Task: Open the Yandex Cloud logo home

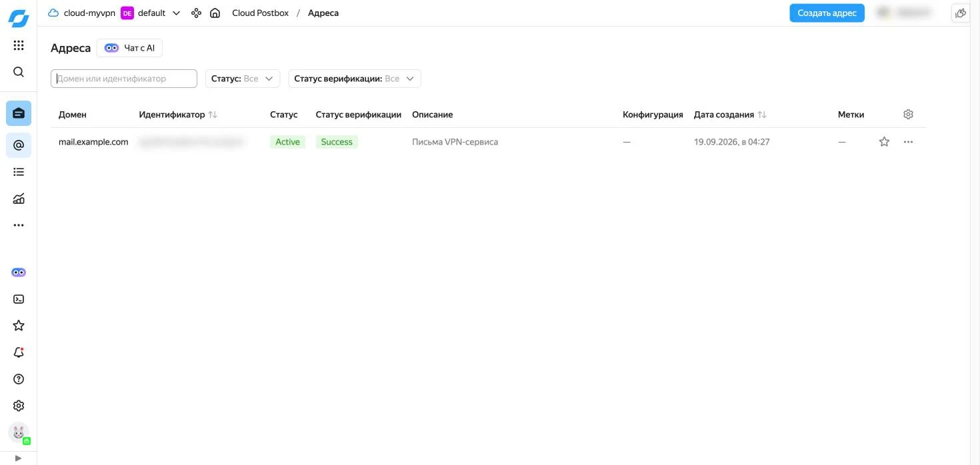Action: 19,18
